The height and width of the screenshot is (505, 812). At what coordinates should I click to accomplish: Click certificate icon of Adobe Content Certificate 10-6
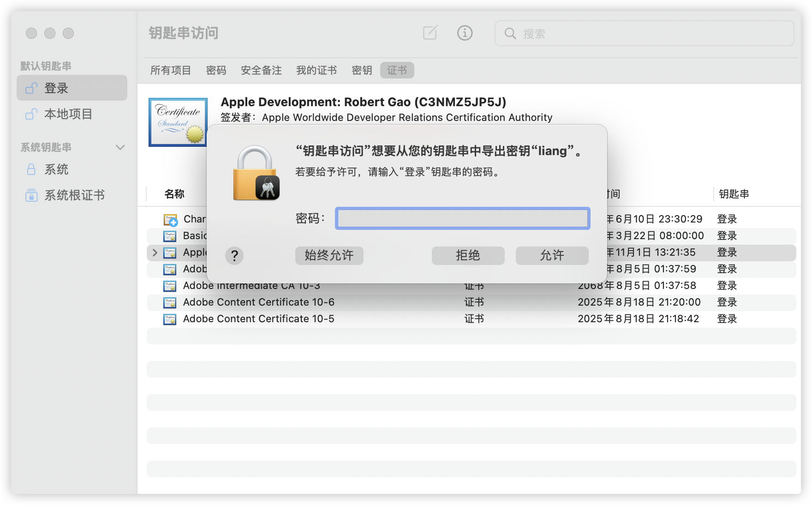click(x=170, y=303)
